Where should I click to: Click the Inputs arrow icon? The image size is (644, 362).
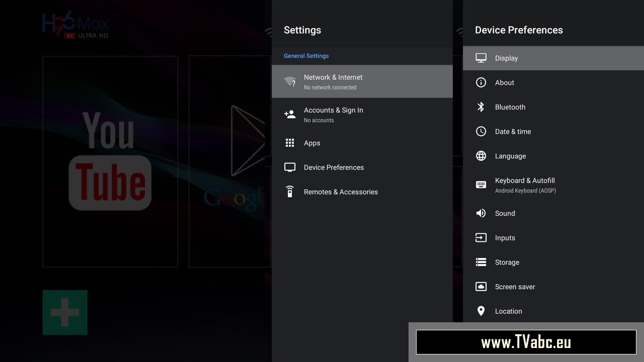click(x=481, y=238)
